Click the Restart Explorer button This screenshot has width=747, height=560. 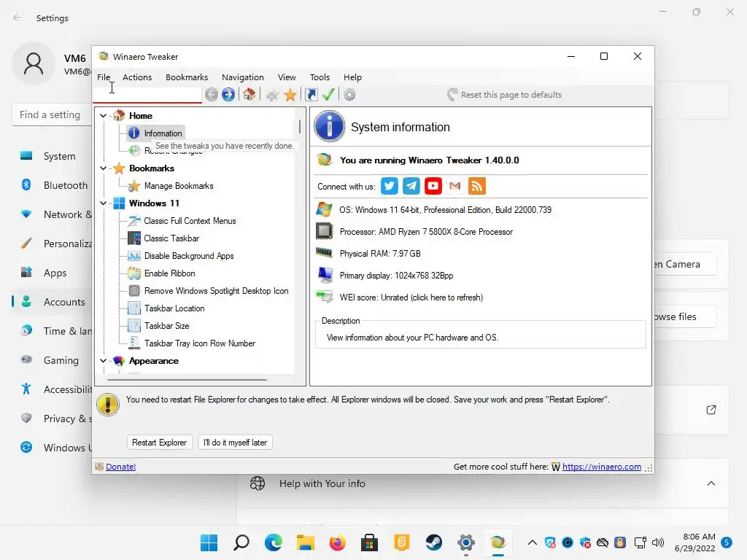159,443
